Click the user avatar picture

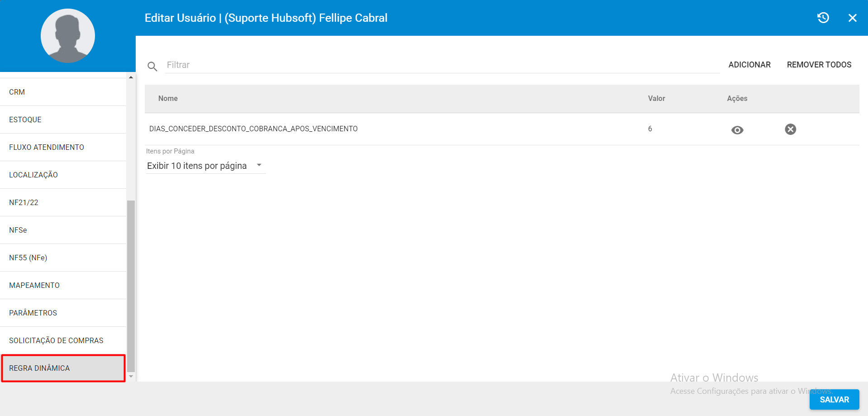coord(68,36)
